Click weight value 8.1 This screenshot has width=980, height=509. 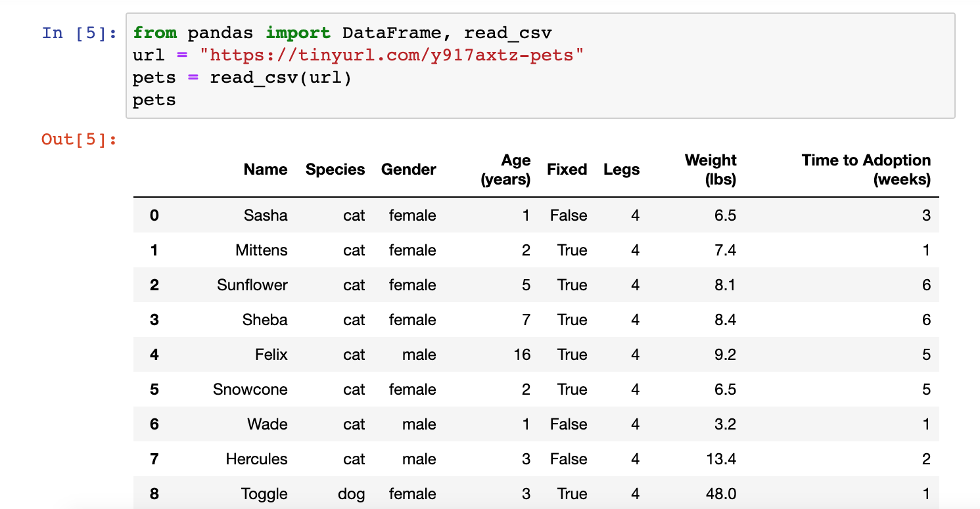(x=725, y=285)
